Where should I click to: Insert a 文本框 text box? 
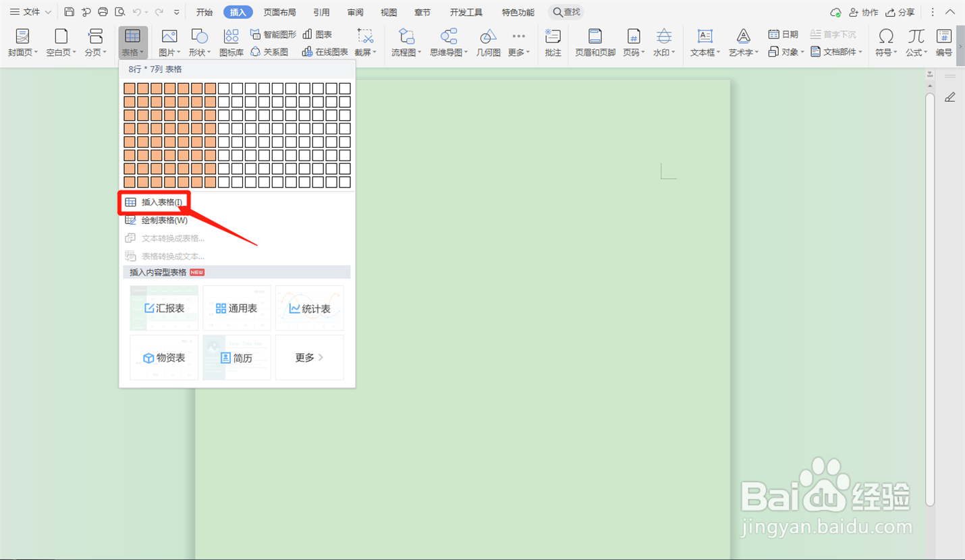tap(705, 43)
